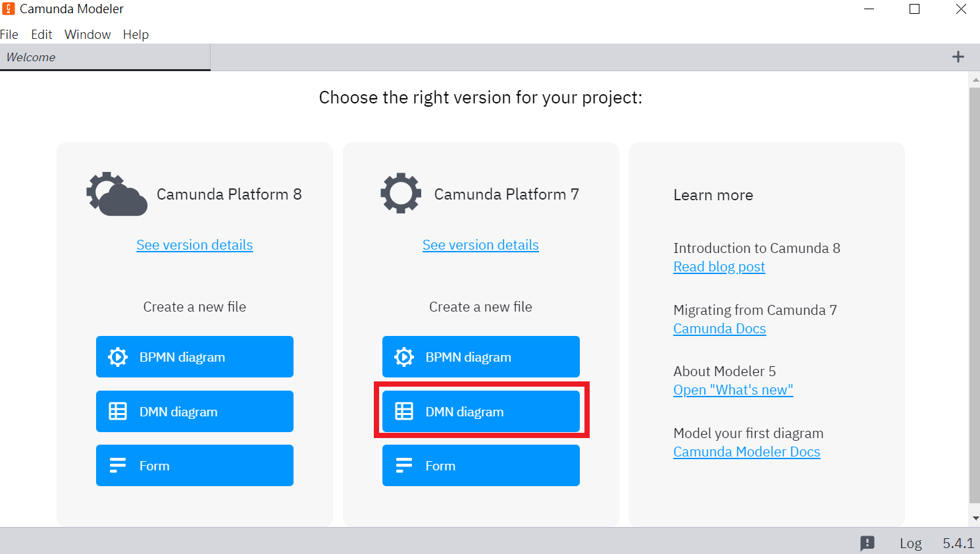The width and height of the screenshot is (980, 554).
Task: Click version number 5.4.1 in status bar
Action: (x=958, y=543)
